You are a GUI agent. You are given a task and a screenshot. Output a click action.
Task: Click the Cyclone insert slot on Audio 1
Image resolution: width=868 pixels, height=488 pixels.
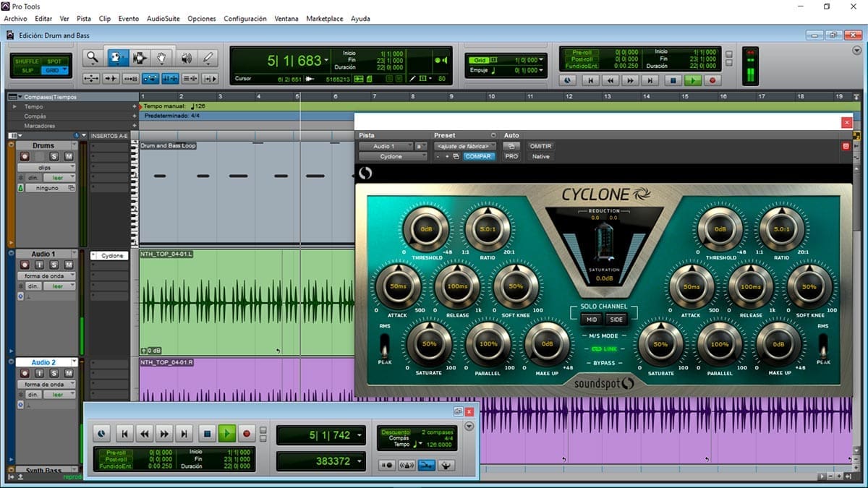[x=110, y=256]
